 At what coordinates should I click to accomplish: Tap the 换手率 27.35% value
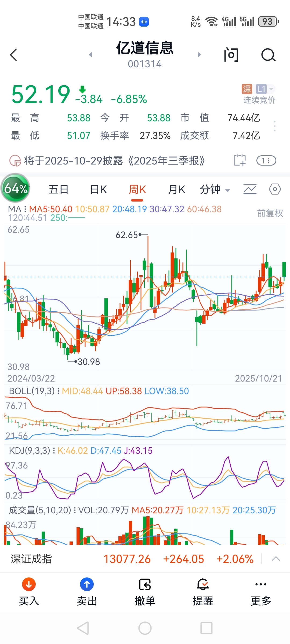coord(155,136)
